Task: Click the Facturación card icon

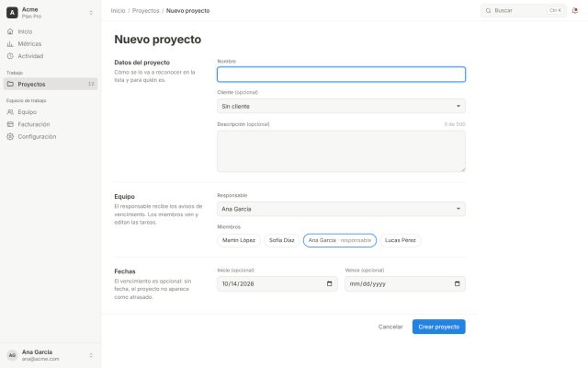Action: pyautogui.click(x=10, y=124)
